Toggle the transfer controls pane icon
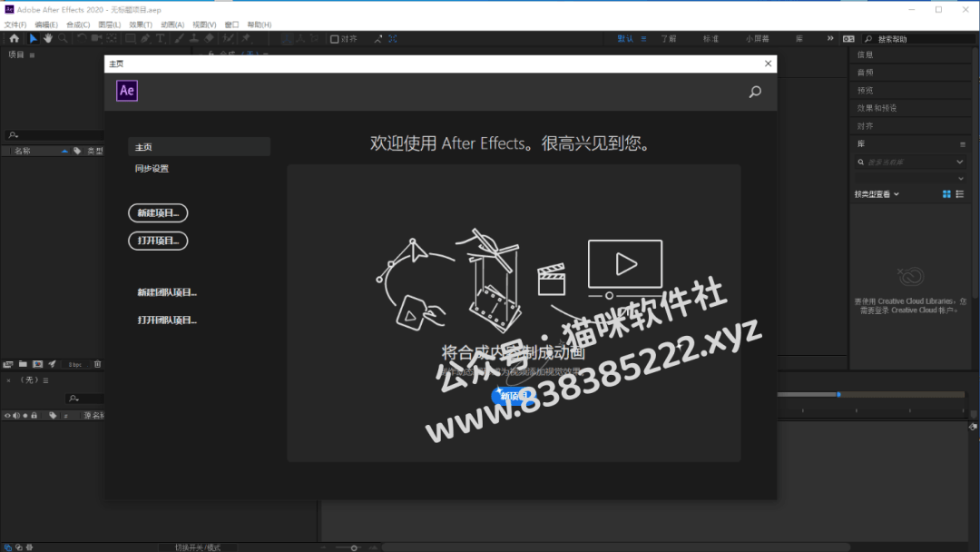Viewport: 980px width, 552px height. point(19,547)
